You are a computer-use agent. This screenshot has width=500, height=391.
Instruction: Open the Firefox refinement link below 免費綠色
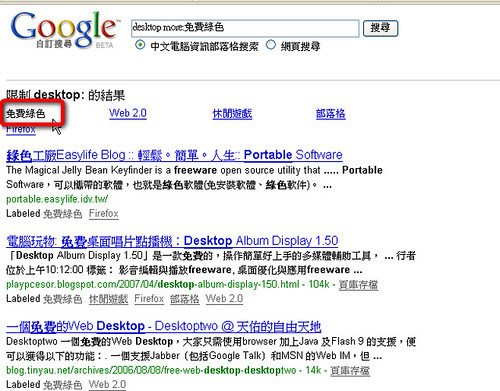(x=21, y=129)
